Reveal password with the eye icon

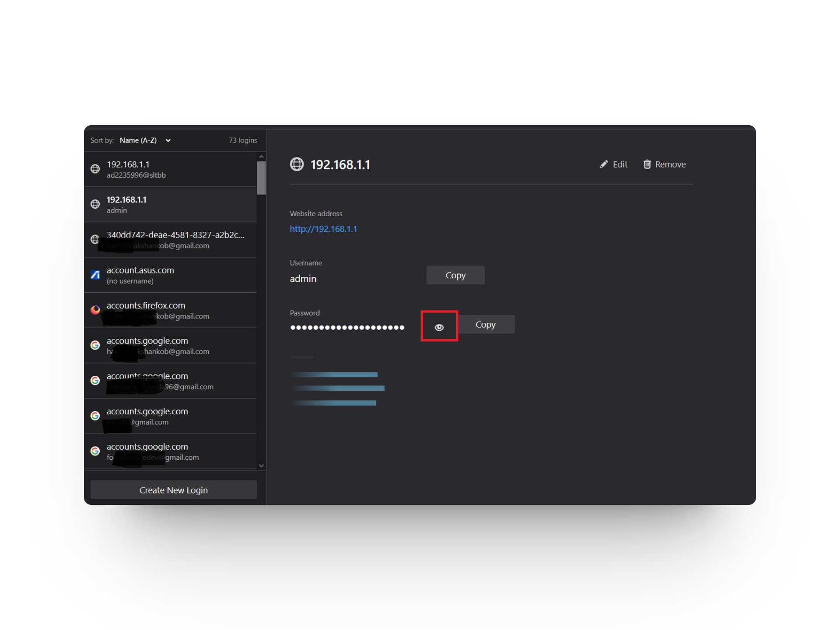[439, 327]
